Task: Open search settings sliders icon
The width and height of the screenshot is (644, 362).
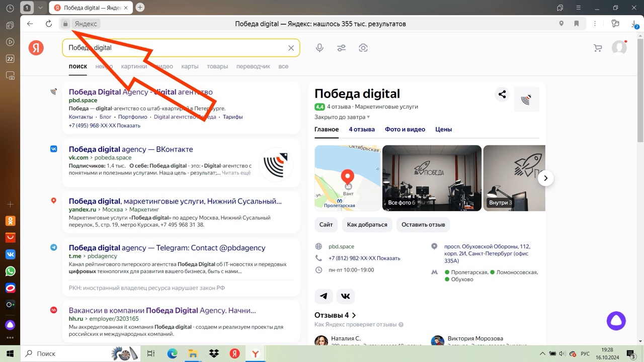Action: click(x=341, y=48)
